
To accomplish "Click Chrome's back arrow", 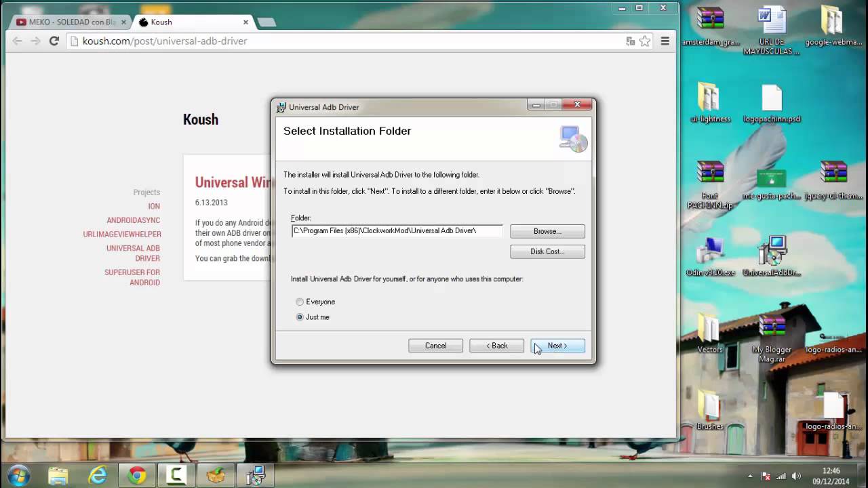I will pyautogui.click(x=18, y=41).
